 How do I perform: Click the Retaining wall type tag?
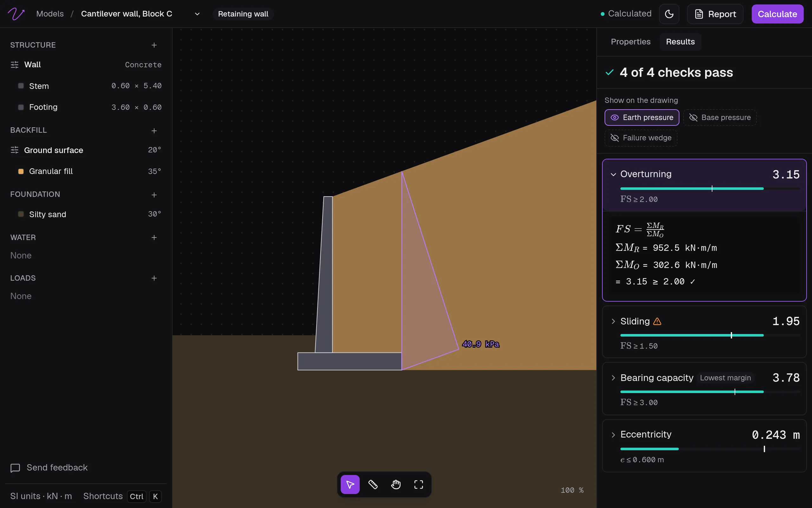[243, 14]
